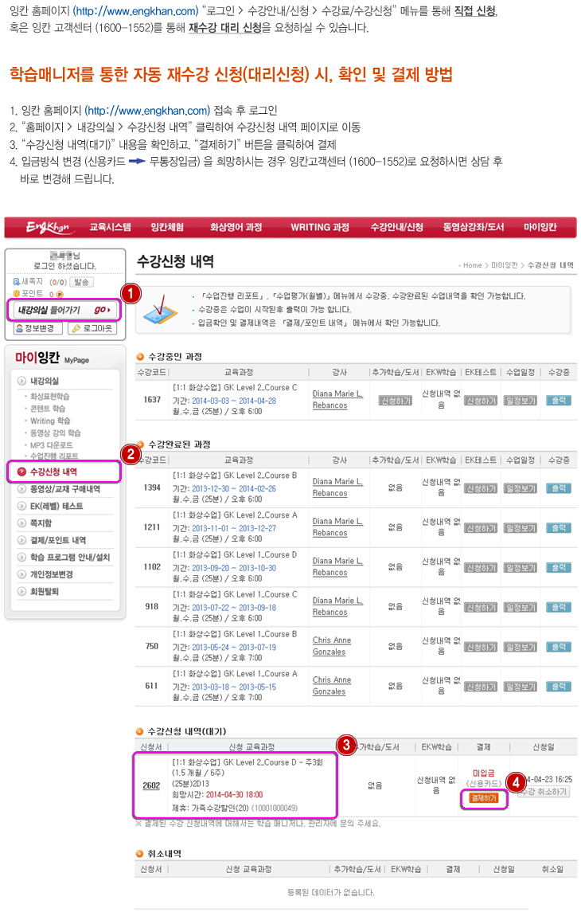This screenshot has width=581, height=924.
Task: Click the 마이잉칸 breadcrumb link
Action: pos(505,266)
